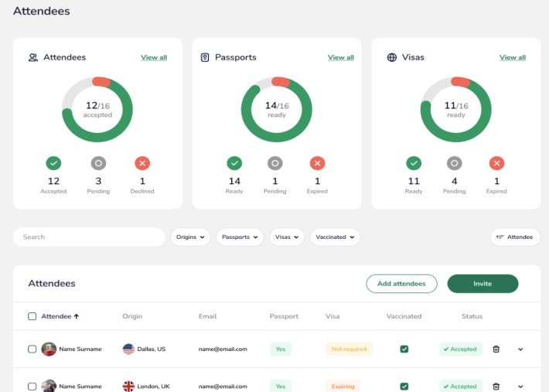Select the Dallas, US attendee row checkbox
The image size is (549, 392).
[32, 349]
